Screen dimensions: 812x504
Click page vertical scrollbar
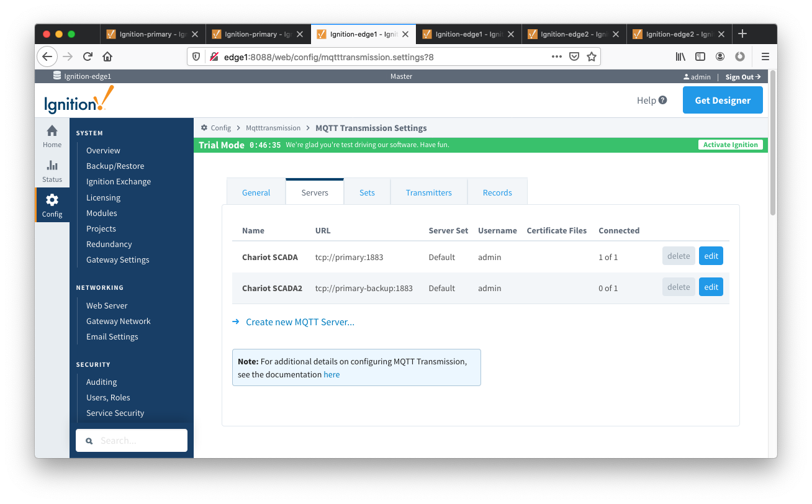coord(772,143)
